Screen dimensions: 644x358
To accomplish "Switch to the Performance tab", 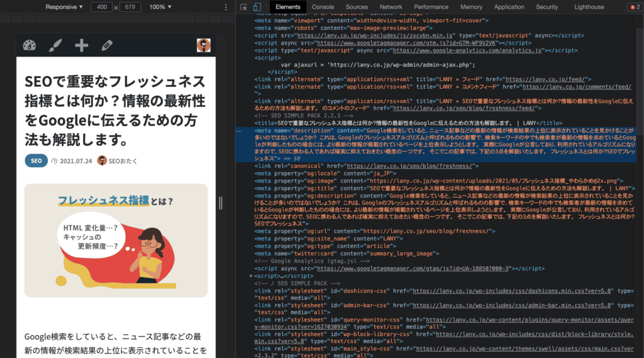I will click(431, 7).
